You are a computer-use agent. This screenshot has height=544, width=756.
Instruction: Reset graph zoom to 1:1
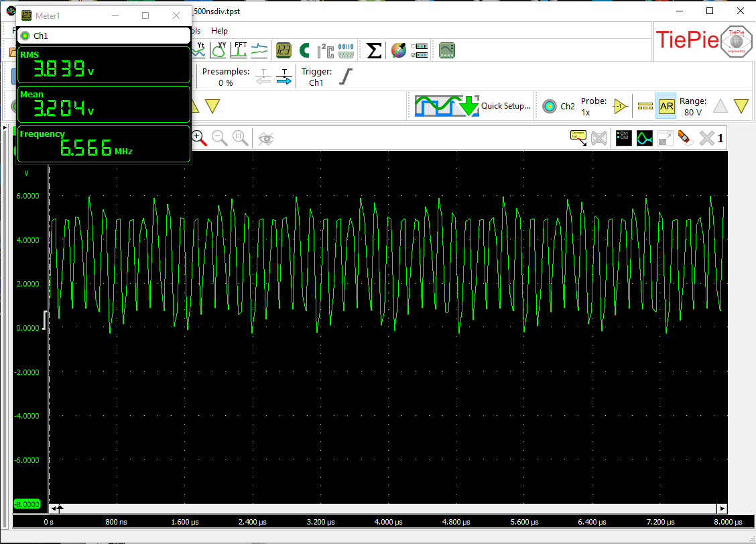[x=240, y=138]
